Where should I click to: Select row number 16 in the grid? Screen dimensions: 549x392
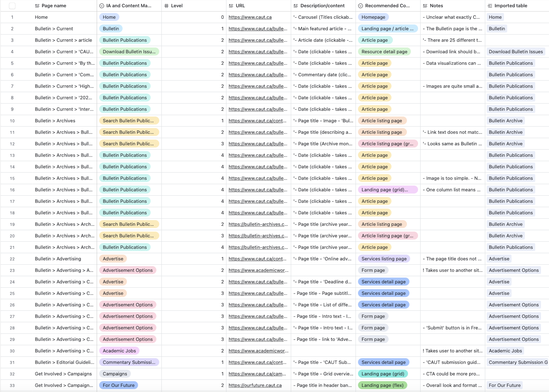pyautogui.click(x=12, y=190)
